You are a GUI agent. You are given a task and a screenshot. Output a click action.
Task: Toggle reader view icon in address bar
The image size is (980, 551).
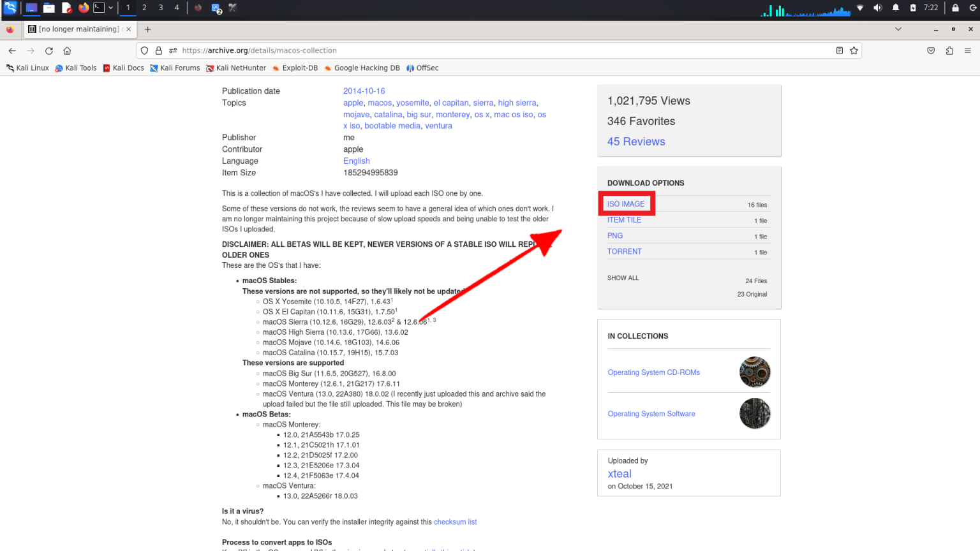(x=840, y=51)
